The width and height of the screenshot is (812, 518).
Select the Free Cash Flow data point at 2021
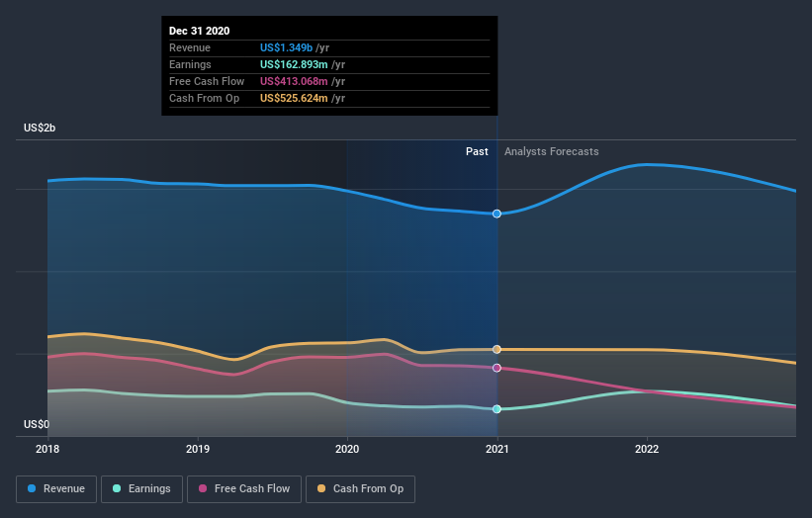496,368
